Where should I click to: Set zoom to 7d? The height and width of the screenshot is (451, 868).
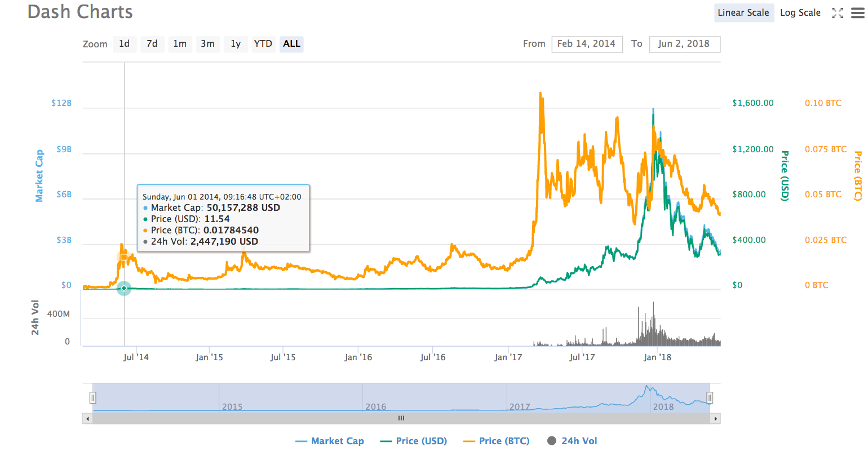152,44
